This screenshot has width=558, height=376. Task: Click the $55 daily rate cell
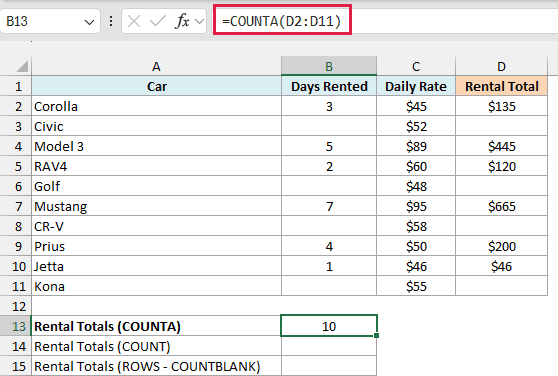(x=416, y=286)
